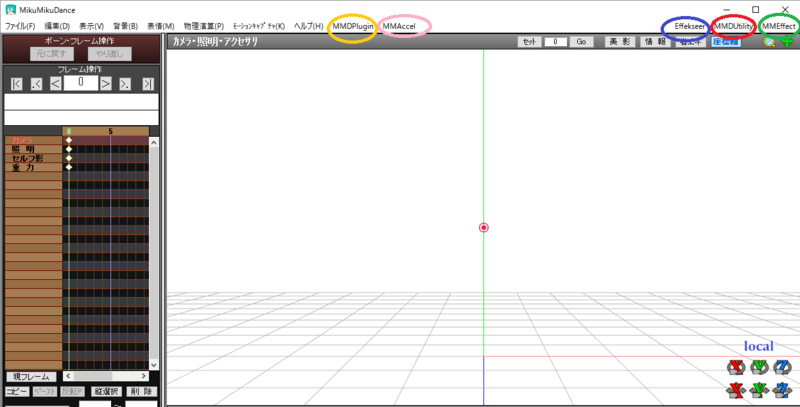Click the Go button in viewport header
Image resolution: width=800 pixels, height=407 pixels.
click(x=581, y=42)
